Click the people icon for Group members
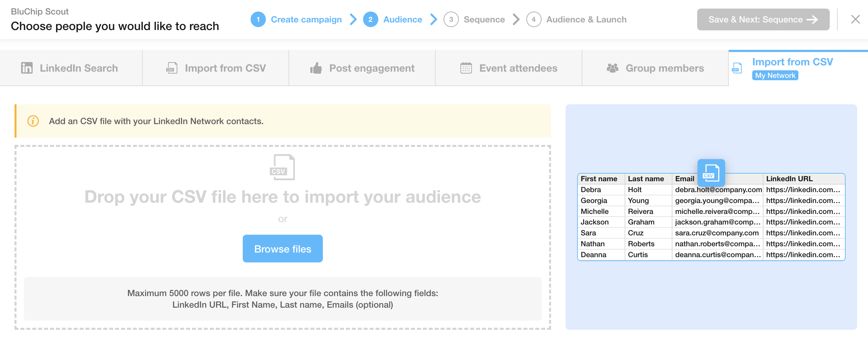This screenshot has height=340, width=868. pos(613,68)
